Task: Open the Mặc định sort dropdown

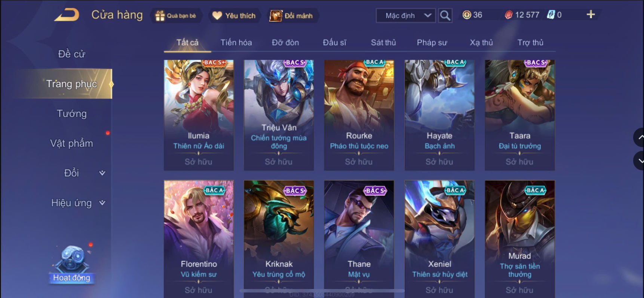Action: pyautogui.click(x=406, y=15)
